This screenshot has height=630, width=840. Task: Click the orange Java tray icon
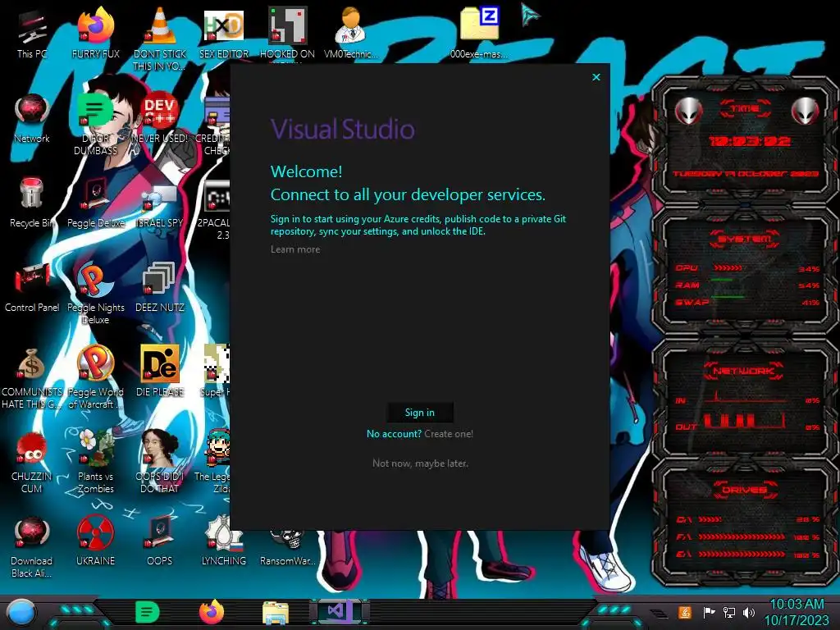[x=684, y=612]
